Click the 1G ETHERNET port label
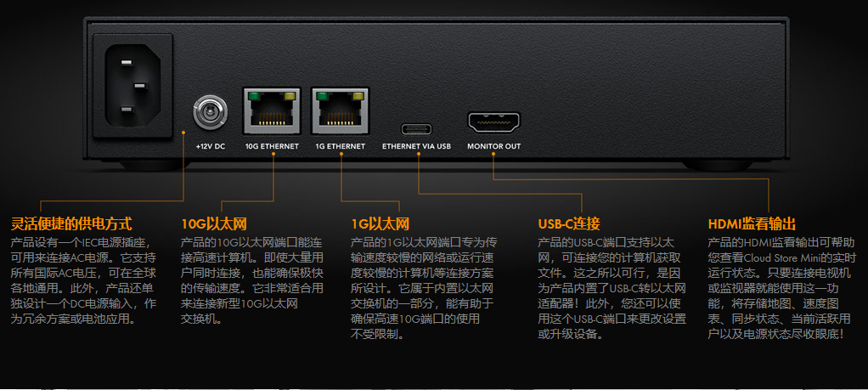Viewport: 868px width, 390px height. (x=340, y=147)
